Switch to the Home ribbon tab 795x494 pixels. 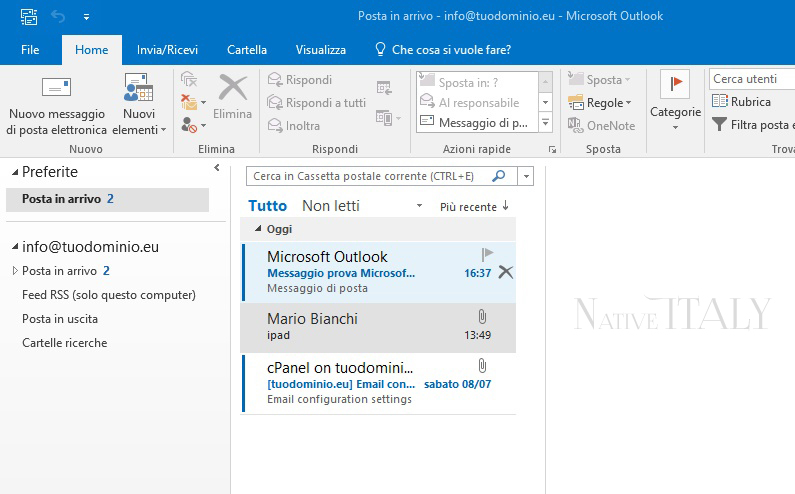click(x=92, y=50)
